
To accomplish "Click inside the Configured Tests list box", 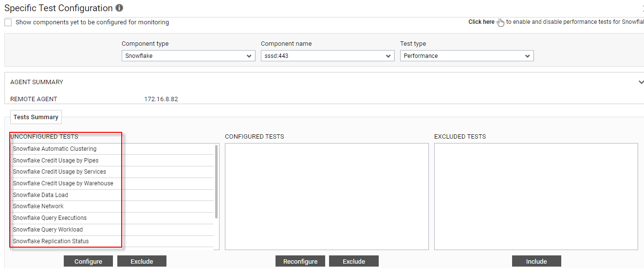I will coord(327,197).
